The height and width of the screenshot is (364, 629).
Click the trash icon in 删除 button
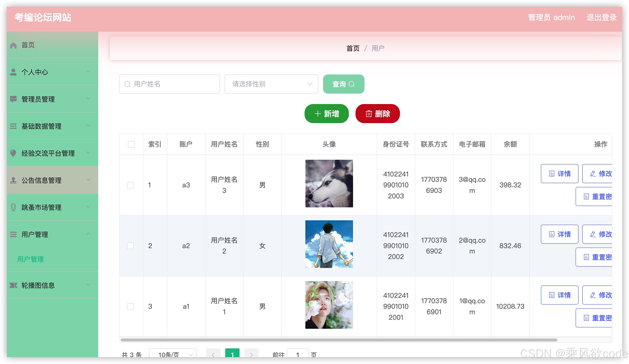(369, 114)
